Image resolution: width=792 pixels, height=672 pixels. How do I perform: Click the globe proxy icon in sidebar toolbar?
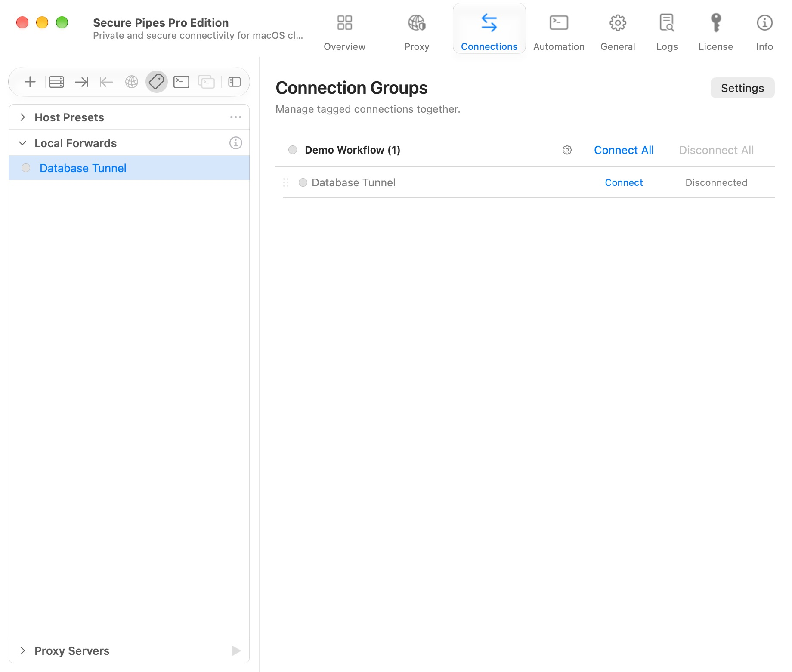[x=132, y=82]
